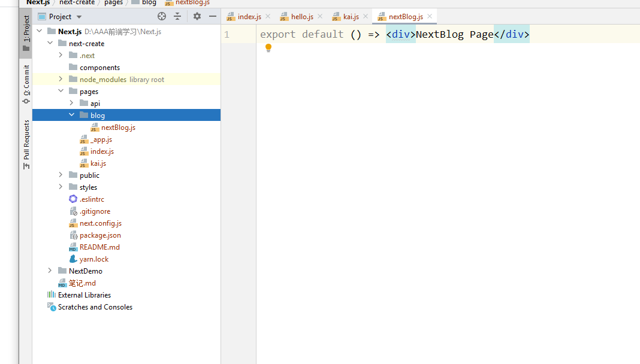Click the opening div tag in code

click(x=401, y=34)
